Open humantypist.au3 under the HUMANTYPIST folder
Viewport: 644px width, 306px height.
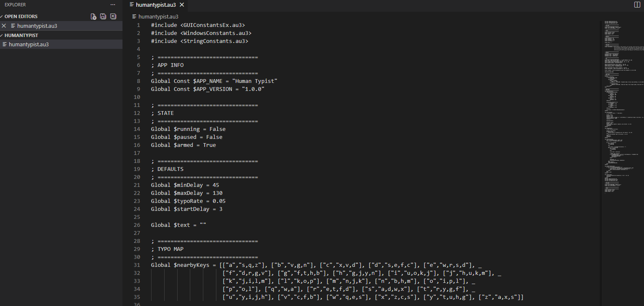point(29,44)
